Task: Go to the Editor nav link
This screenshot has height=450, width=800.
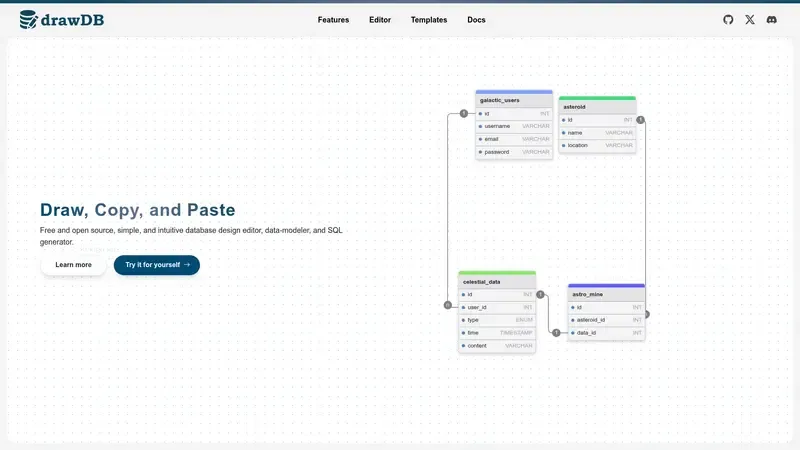Action: click(x=380, y=20)
